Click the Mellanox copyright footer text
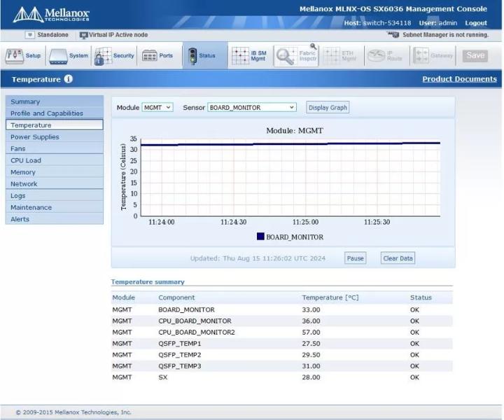Image resolution: width=504 pixels, height=420 pixels. pyautogui.click(x=73, y=412)
